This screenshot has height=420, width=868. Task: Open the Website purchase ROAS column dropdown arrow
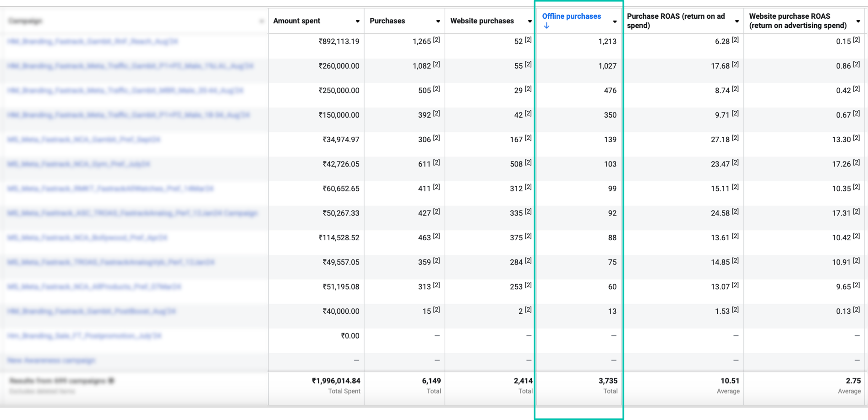(858, 22)
